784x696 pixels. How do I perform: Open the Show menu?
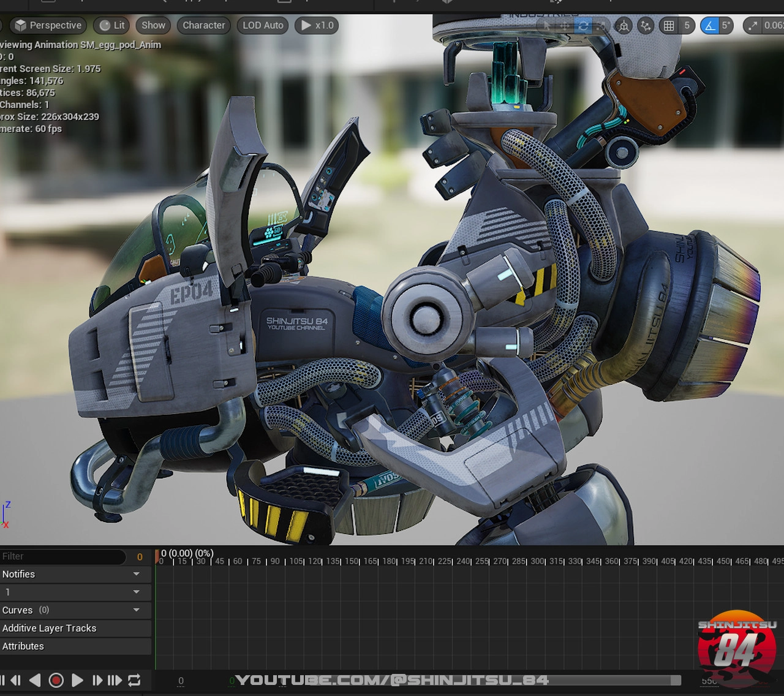pyautogui.click(x=153, y=25)
